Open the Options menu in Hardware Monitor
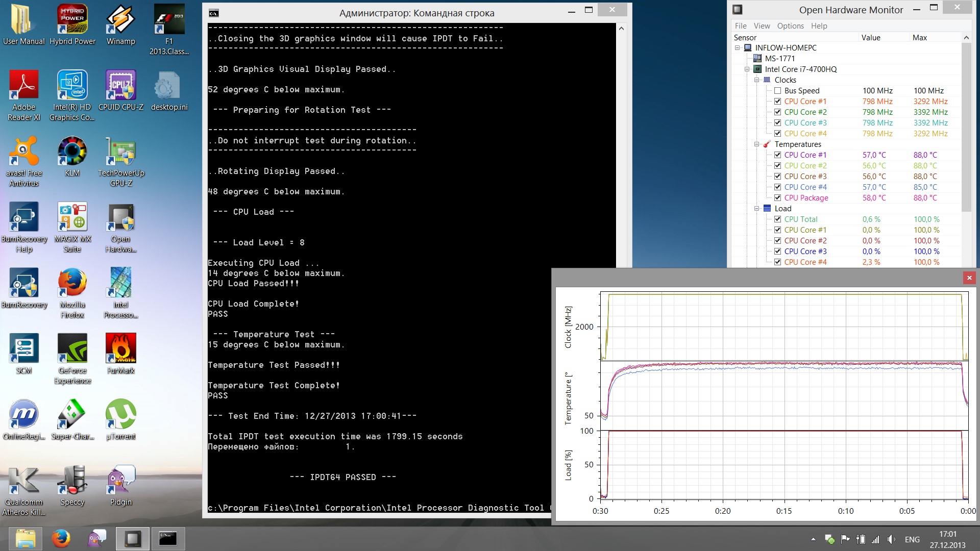The width and height of the screenshot is (980, 551). [790, 26]
